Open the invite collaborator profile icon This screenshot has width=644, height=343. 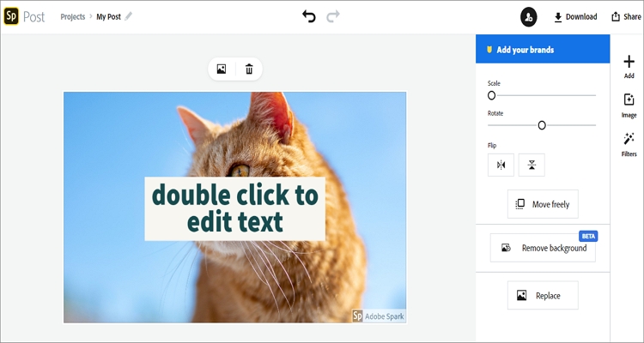[x=529, y=17]
